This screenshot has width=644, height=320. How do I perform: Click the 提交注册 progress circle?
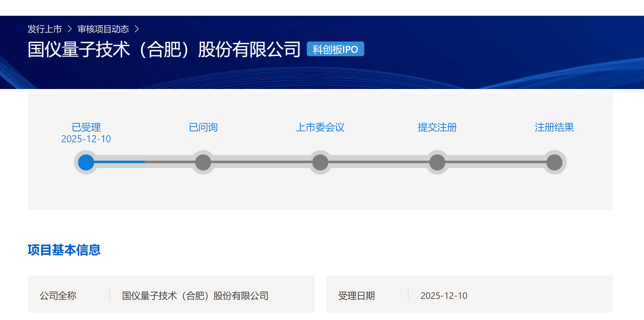coord(437,162)
